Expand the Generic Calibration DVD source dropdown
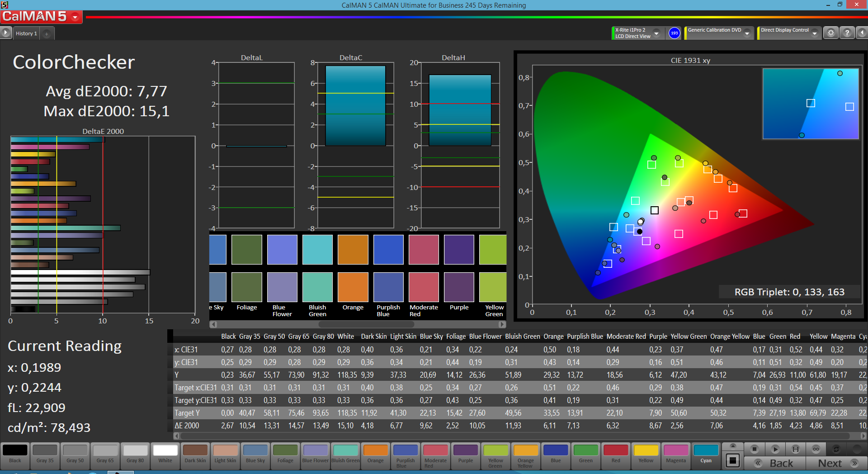 pos(747,33)
